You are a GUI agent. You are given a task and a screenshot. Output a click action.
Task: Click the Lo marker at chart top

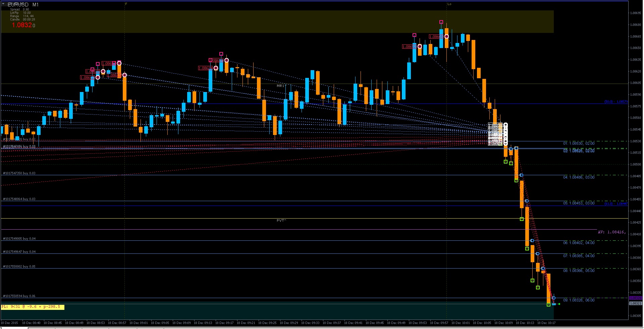(x=449, y=4)
